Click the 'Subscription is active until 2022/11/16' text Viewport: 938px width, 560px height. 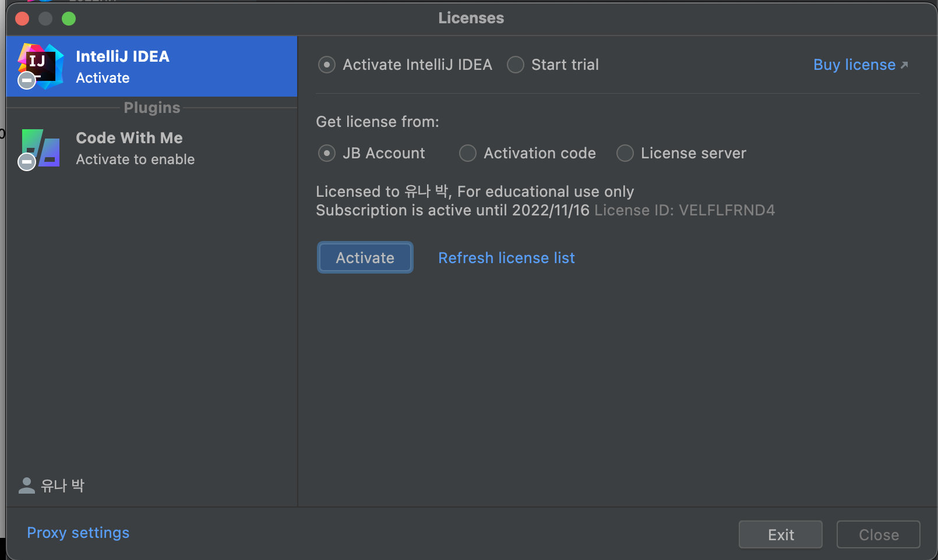click(x=453, y=210)
